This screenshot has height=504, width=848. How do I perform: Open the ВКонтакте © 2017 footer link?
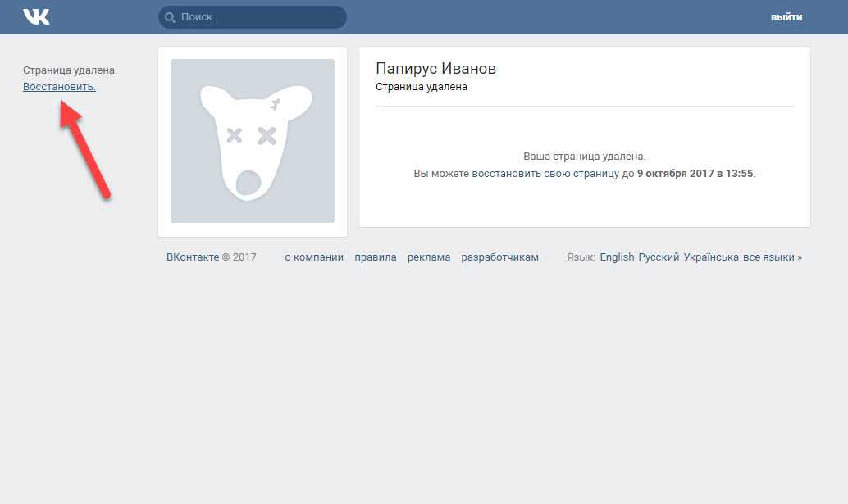tap(212, 257)
